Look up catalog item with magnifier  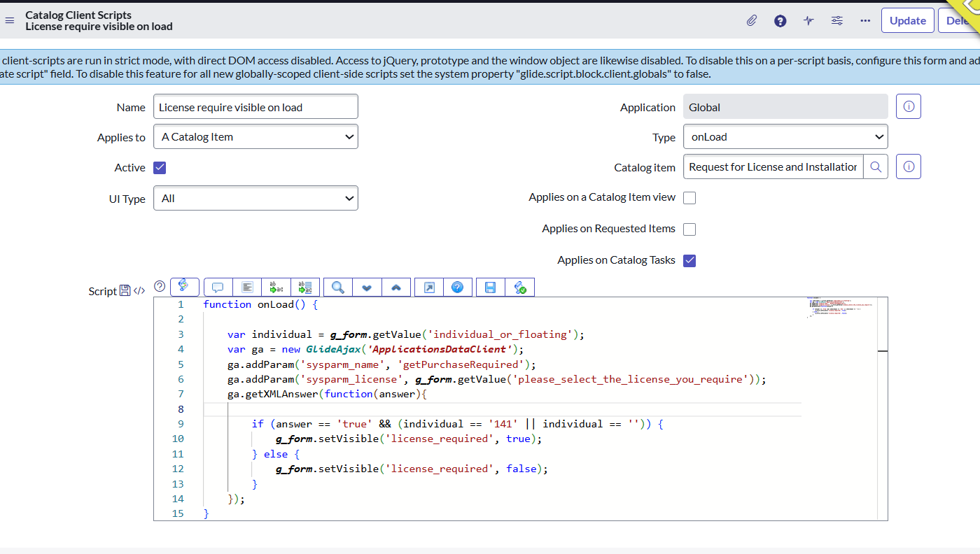pos(876,167)
